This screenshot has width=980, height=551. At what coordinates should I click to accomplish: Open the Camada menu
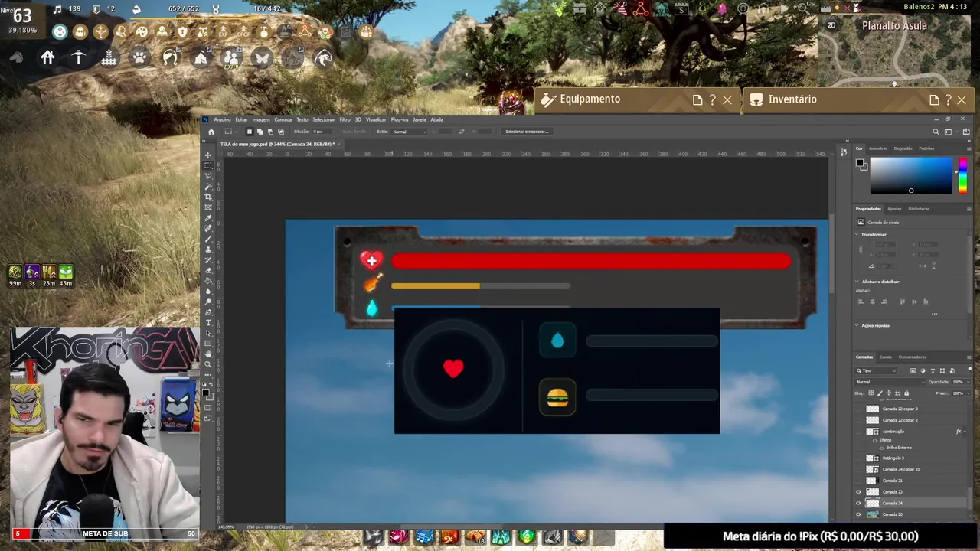(x=283, y=119)
